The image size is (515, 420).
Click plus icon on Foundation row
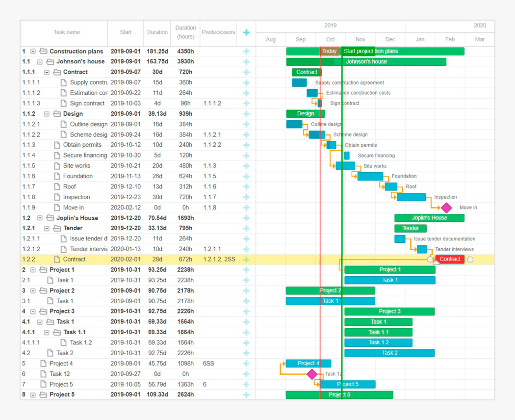tap(246, 177)
